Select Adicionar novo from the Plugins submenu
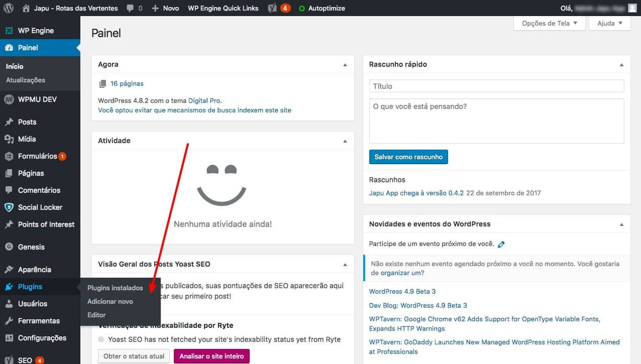The image size is (641, 364). coord(110,302)
